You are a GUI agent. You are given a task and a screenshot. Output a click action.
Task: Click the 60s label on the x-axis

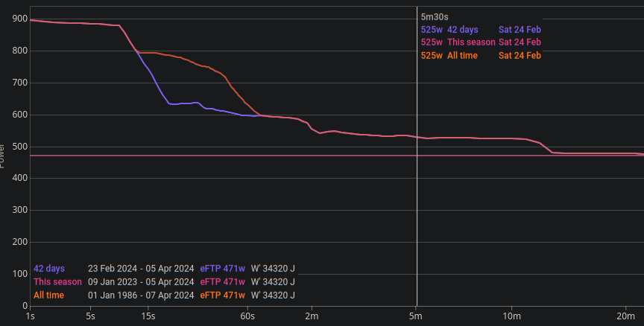tap(247, 316)
